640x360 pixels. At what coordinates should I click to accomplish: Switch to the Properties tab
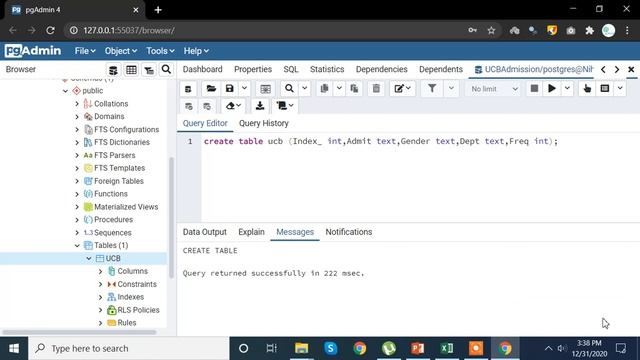(253, 69)
